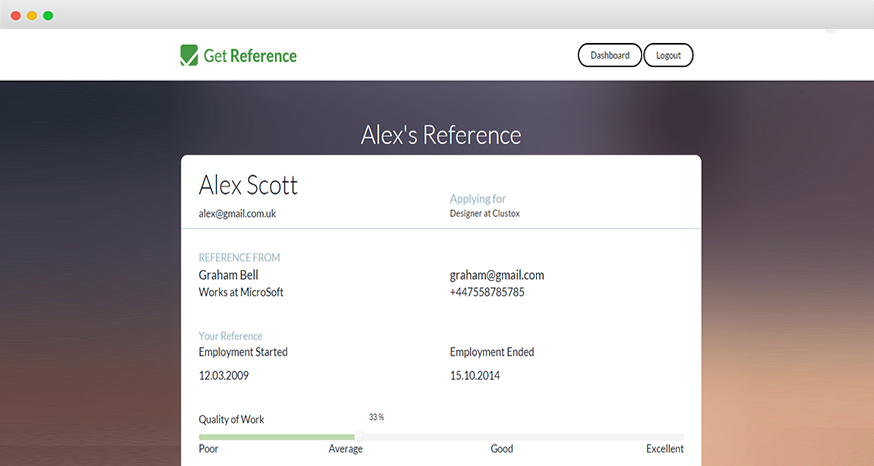Image resolution: width=874 pixels, height=466 pixels.
Task: Click the Excellent rating label
Action: 665,449
